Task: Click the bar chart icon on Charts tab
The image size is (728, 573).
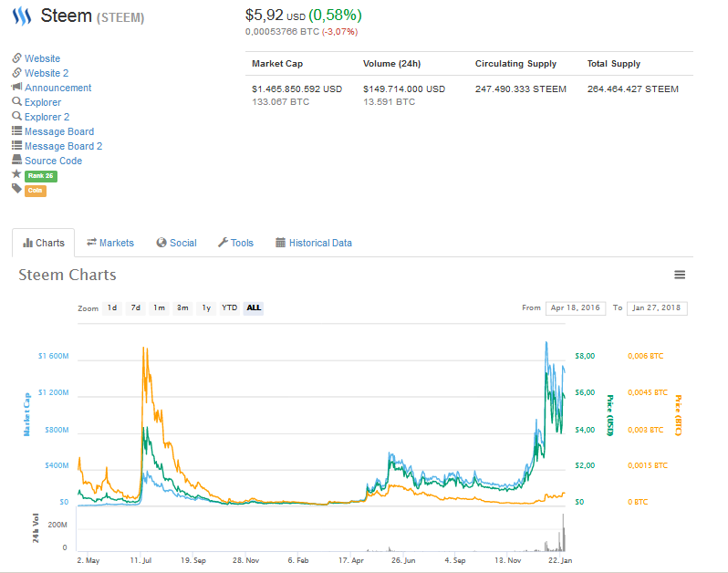Action: pyautogui.click(x=28, y=243)
